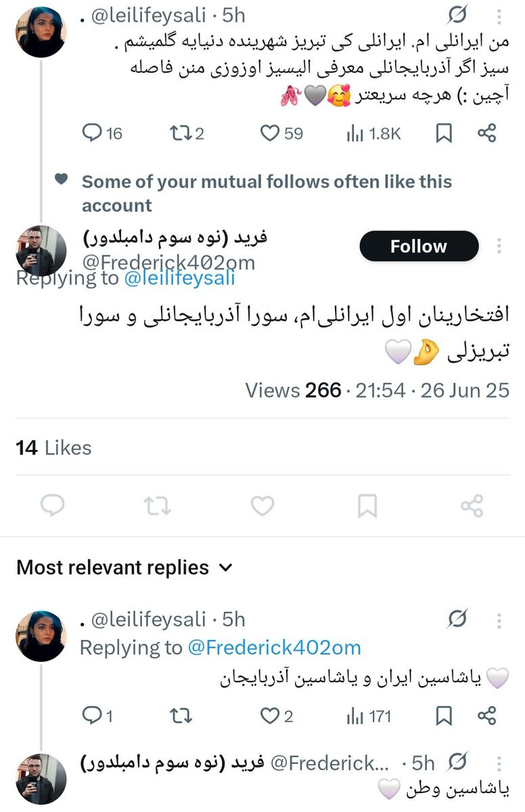Like the reply with 2 likes
525x812 pixels.
[x=277, y=715]
